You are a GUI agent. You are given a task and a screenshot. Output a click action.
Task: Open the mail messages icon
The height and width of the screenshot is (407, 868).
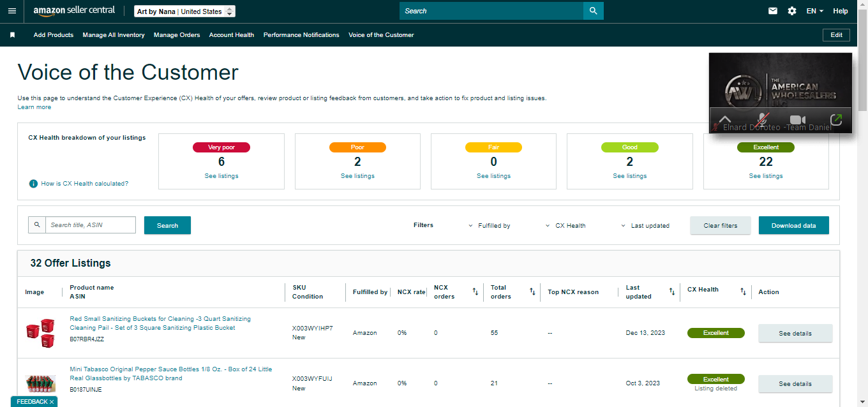tap(773, 11)
